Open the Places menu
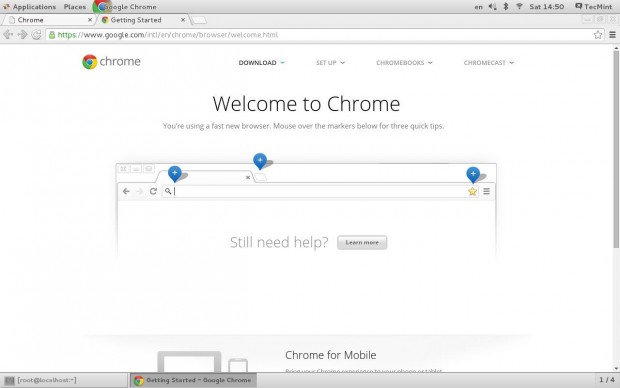This screenshot has width=620, height=388. pyautogui.click(x=75, y=7)
